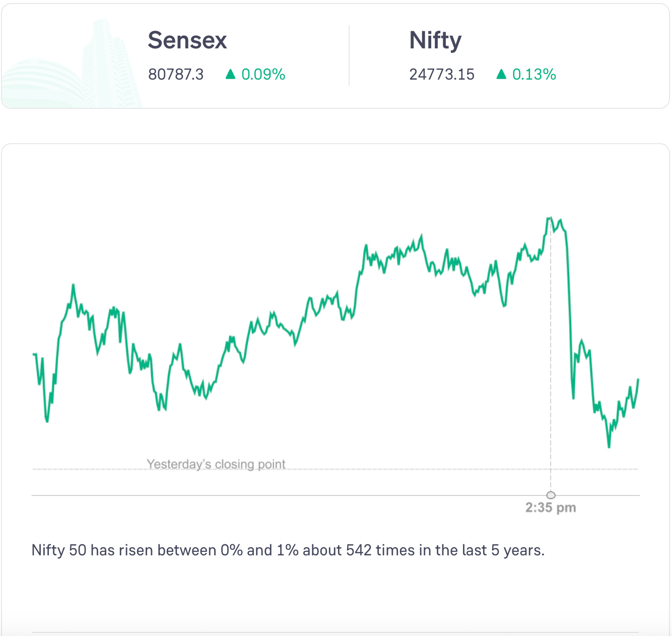The image size is (672, 636).
Task: Click the number 542 in the statistic sentence
Action: tap(359, 550)
